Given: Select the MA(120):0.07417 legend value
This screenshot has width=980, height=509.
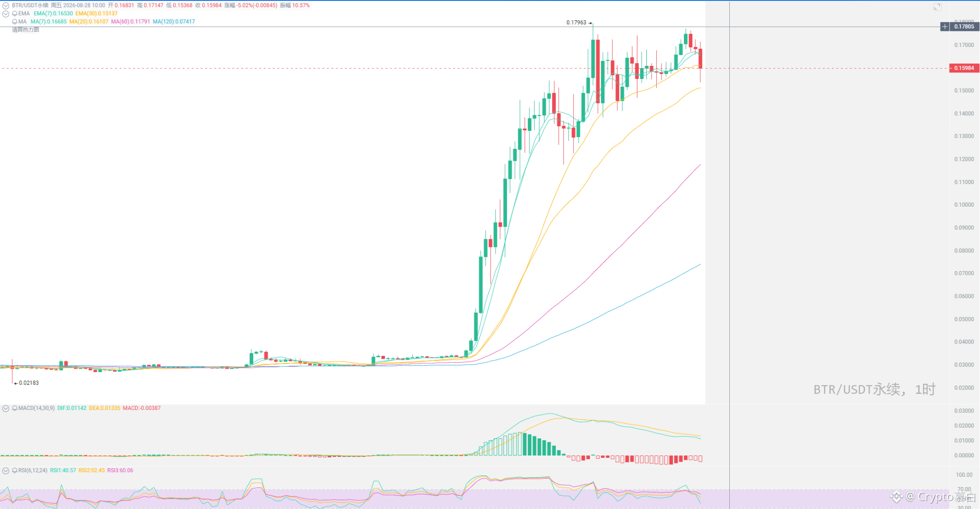Looking at the screenshot, I should pos(173,22).
